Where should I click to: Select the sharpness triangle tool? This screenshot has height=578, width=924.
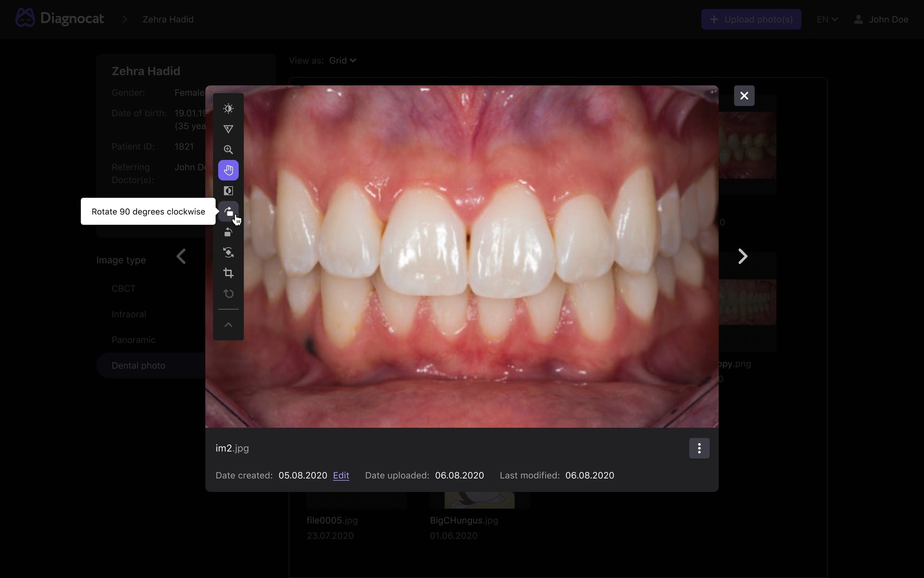click(x=228, y=129)
